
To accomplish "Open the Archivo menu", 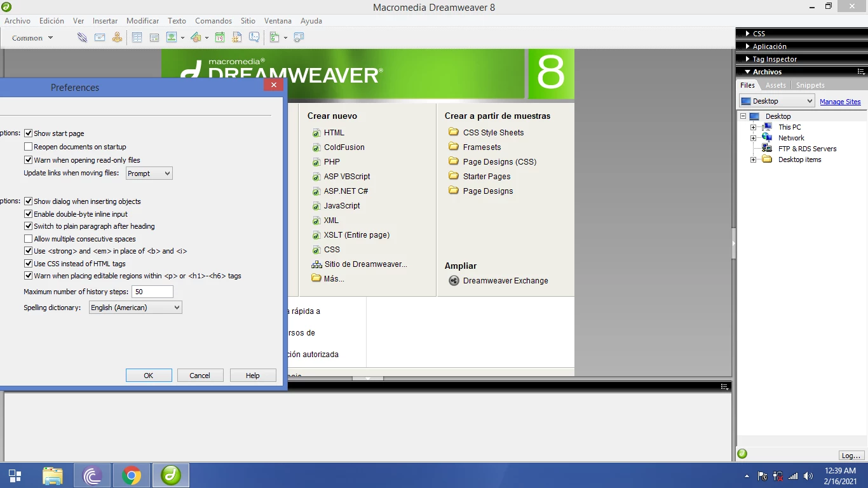I will click(x=18, y=21).
